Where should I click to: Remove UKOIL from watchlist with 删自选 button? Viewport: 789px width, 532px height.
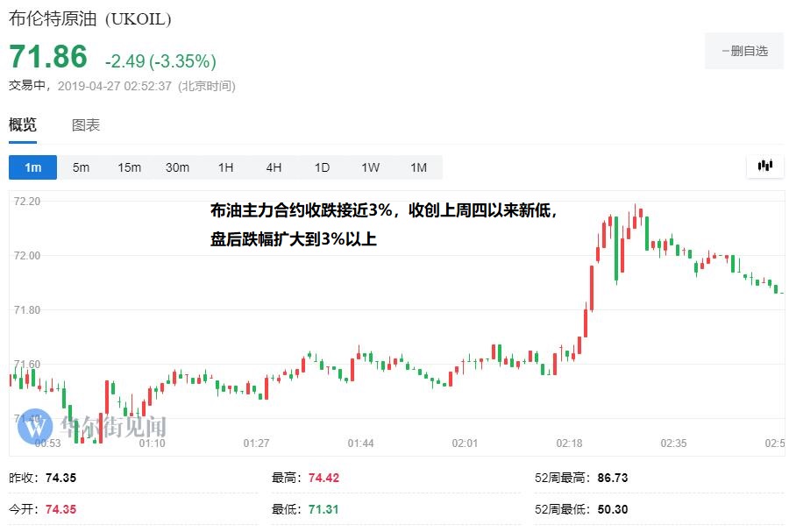coord(743,51)
